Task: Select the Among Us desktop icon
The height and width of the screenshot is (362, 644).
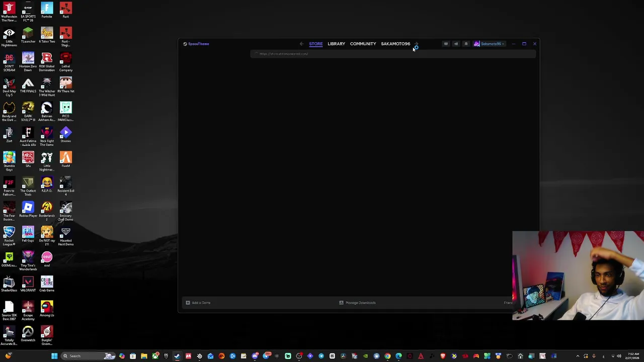Action: coord(47,309)
